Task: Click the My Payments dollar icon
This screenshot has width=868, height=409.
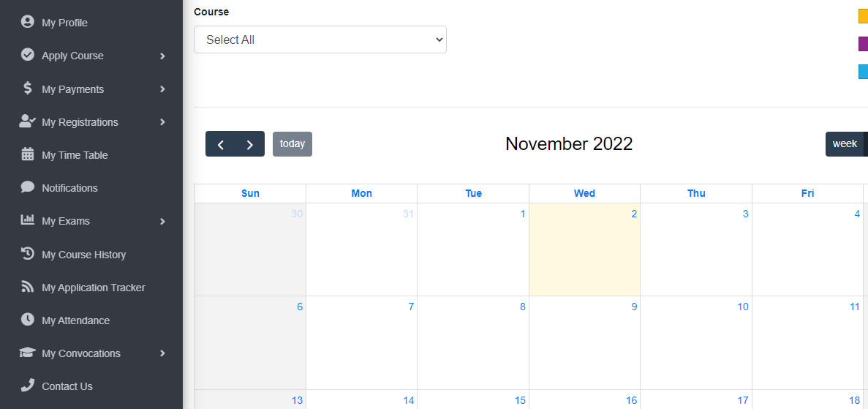Action: coord(28,88)
